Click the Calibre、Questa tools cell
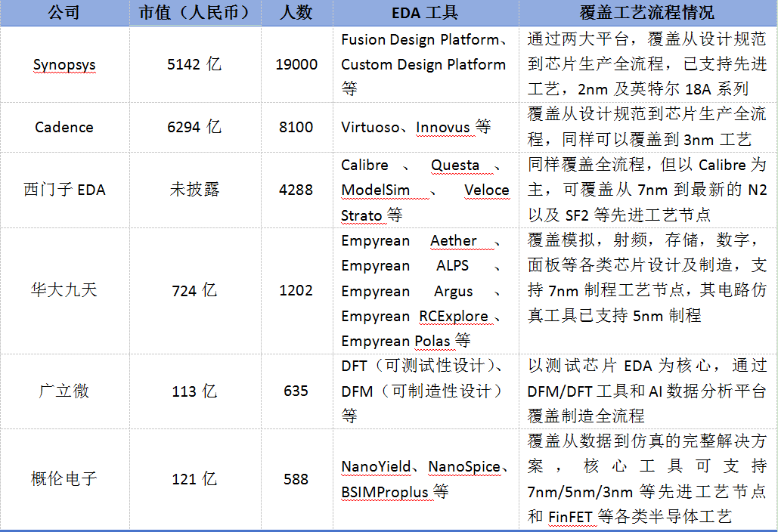 426,190
